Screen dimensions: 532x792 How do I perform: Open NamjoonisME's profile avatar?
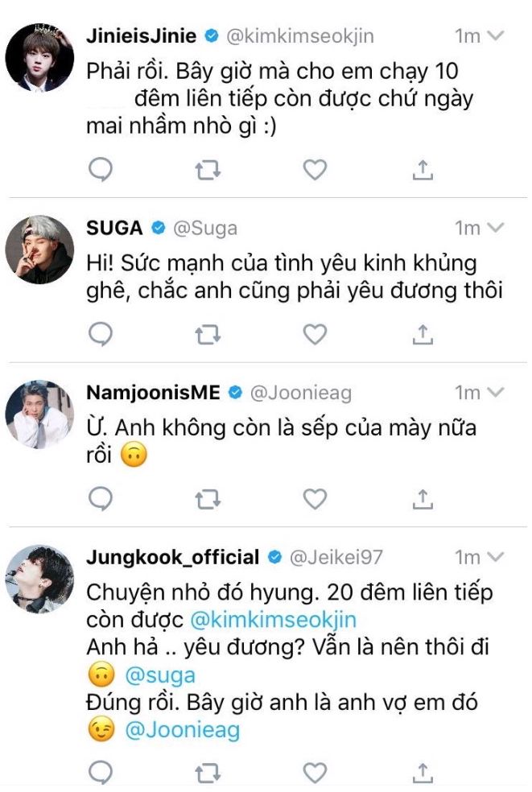39,413
